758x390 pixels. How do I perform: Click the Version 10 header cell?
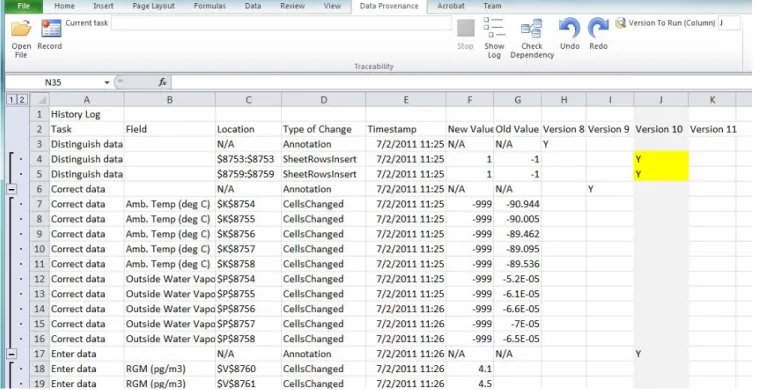click(x=661, y=130)
